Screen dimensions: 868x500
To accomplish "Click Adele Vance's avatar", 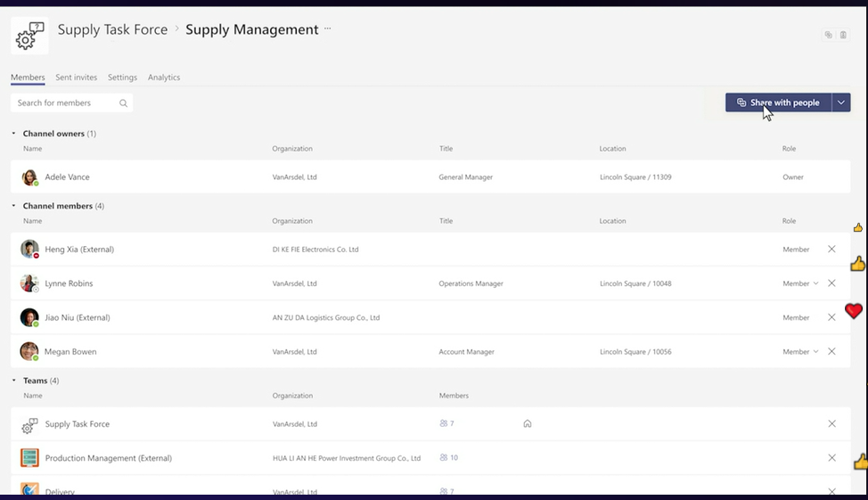I will point(29,177).
